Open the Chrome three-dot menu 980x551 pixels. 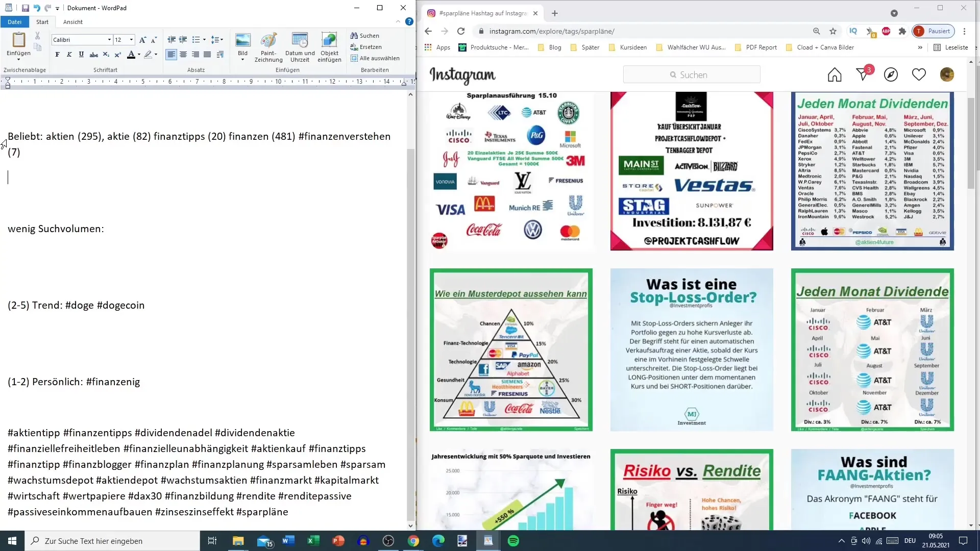coord(964,31)
